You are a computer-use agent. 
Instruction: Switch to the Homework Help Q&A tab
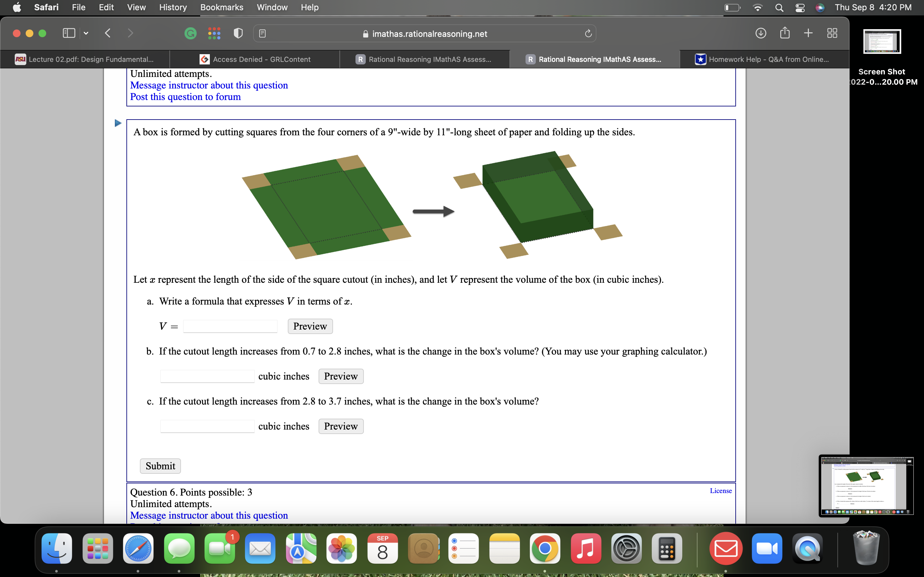click(764, 59)
